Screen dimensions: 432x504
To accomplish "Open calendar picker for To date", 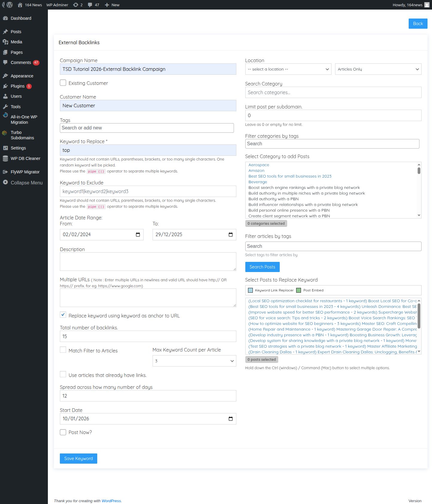I will (x=231, y=235).
